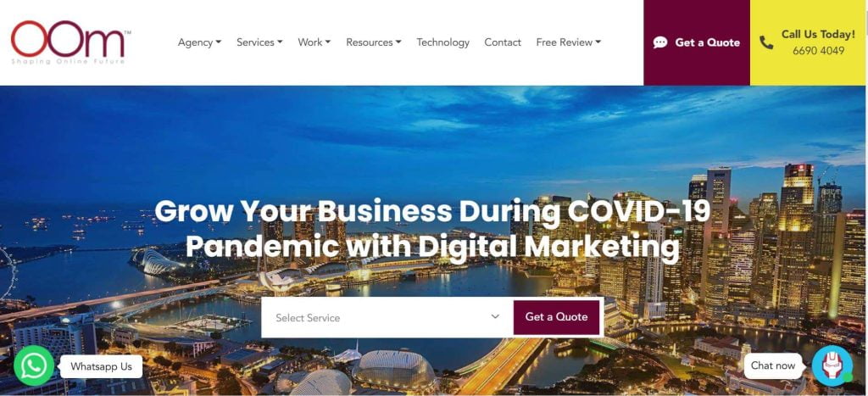
Task: Open the chat robot avatar icon
Action: 832,365
